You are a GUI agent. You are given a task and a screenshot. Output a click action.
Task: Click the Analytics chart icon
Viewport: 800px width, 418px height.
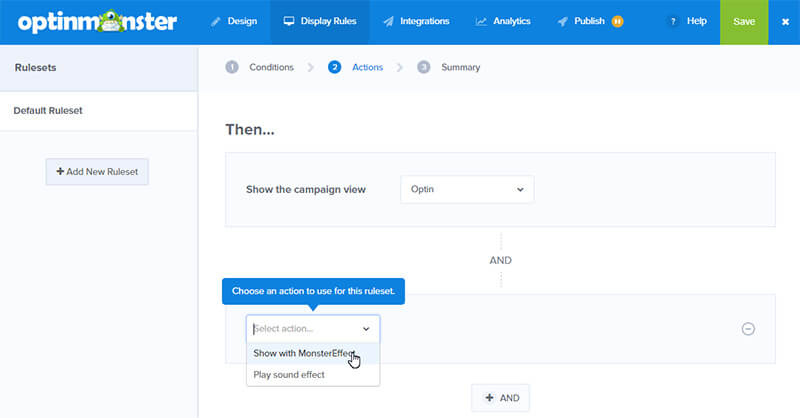(x=481, y=21)
